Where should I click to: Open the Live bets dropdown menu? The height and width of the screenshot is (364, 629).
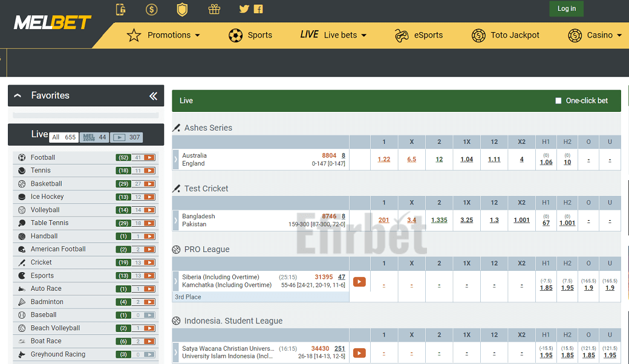coord(334,35)
